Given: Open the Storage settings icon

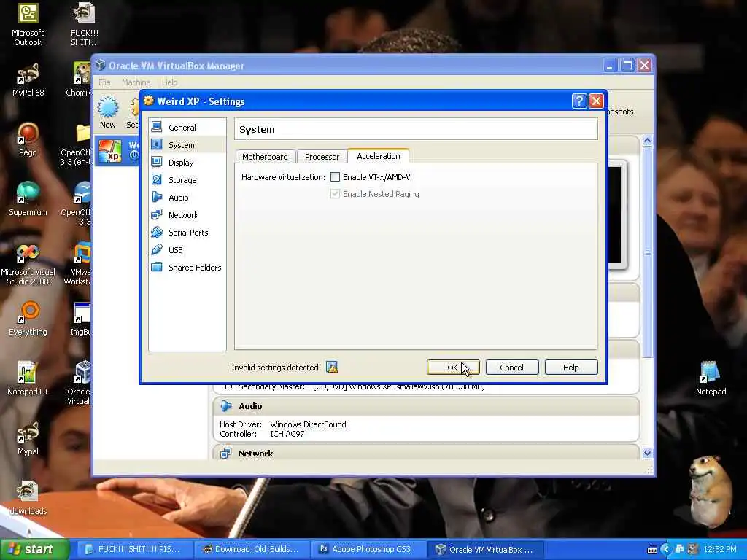Looking at the screenshot, I should [157, 179].
